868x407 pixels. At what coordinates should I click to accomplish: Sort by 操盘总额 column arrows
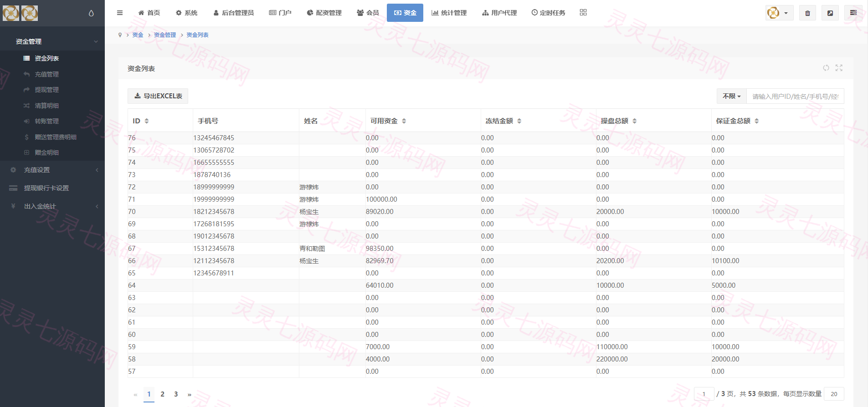(x=635, y=121)
